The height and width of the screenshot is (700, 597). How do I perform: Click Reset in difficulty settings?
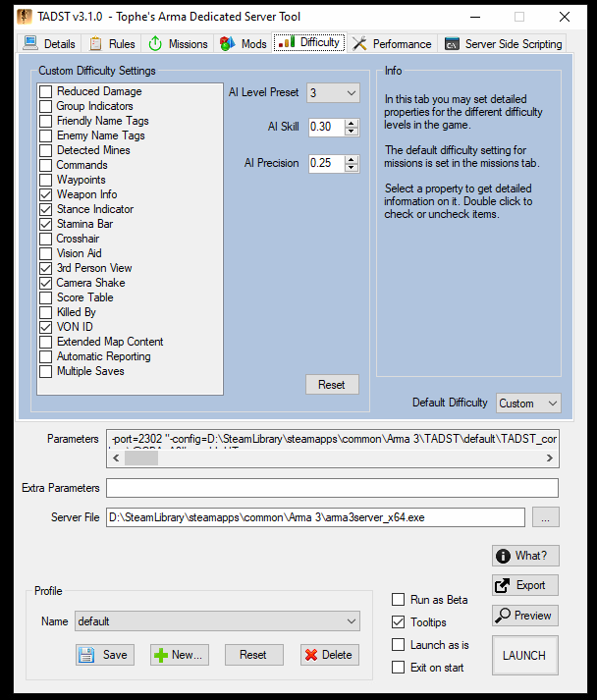click(x=332, y=385)
